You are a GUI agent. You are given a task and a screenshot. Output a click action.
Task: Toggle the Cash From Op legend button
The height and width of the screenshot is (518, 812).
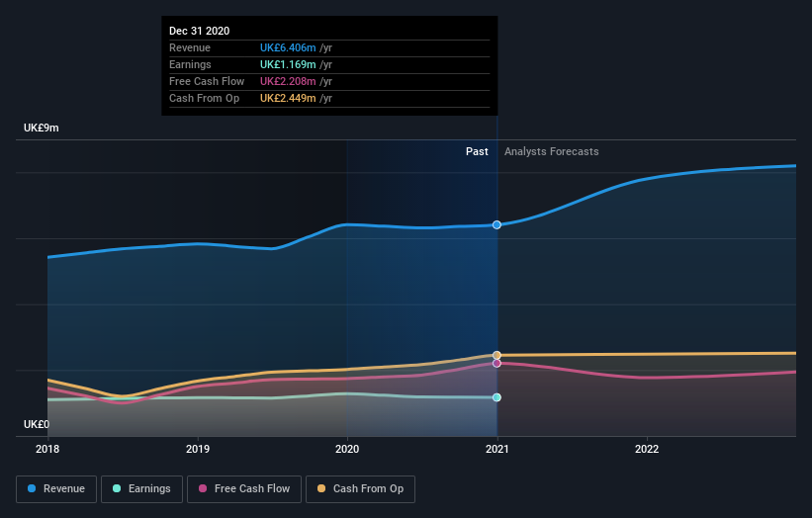360,489
